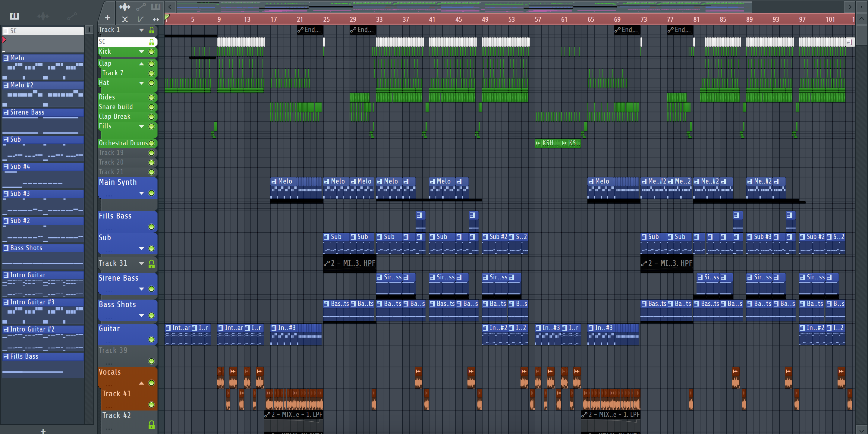Click the horizontal arrows icon in toolbar
Viewport: 868px width, 434px height.
point(156,19)
